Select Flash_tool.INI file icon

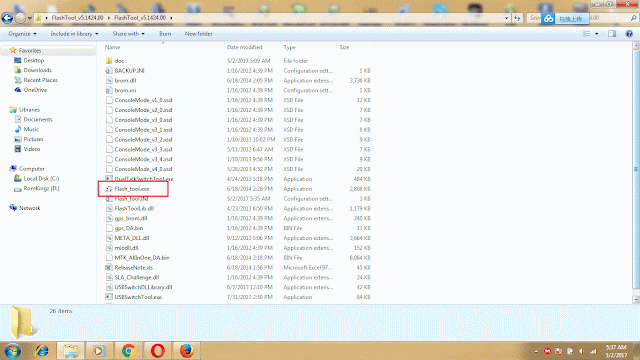pos(109,199)
